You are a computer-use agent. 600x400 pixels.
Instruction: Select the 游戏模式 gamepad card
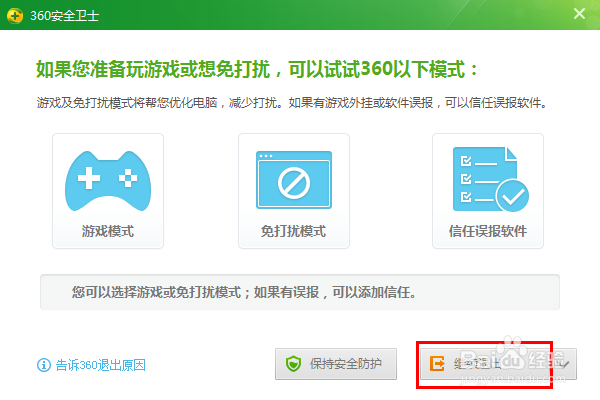click(108, 191)
